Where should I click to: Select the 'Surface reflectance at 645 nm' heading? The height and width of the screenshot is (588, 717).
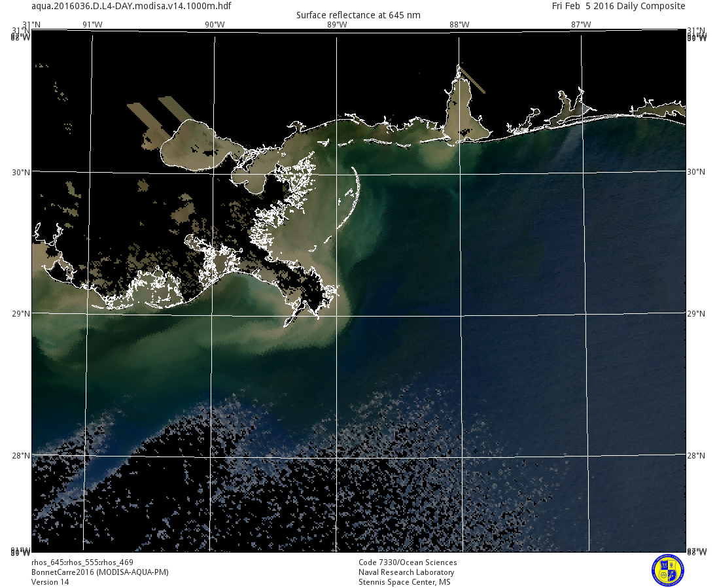tap(358, 15)
